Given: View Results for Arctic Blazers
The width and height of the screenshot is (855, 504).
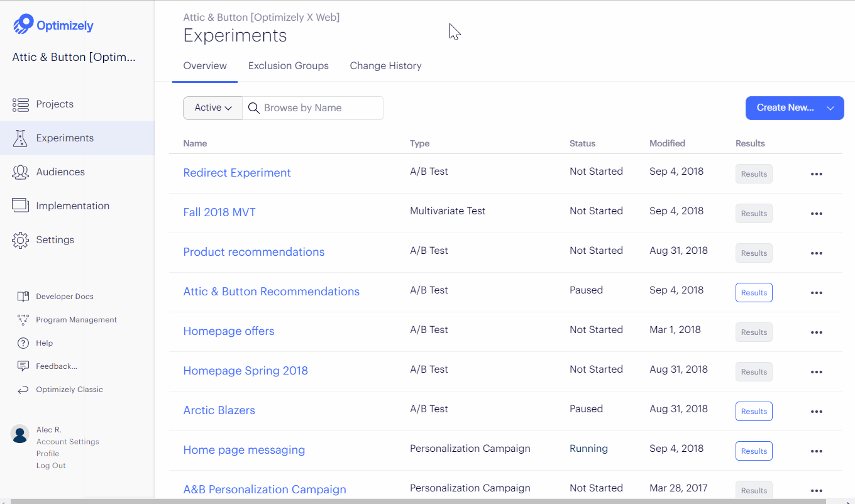Looking at the screenshot, I should (754, 412).
